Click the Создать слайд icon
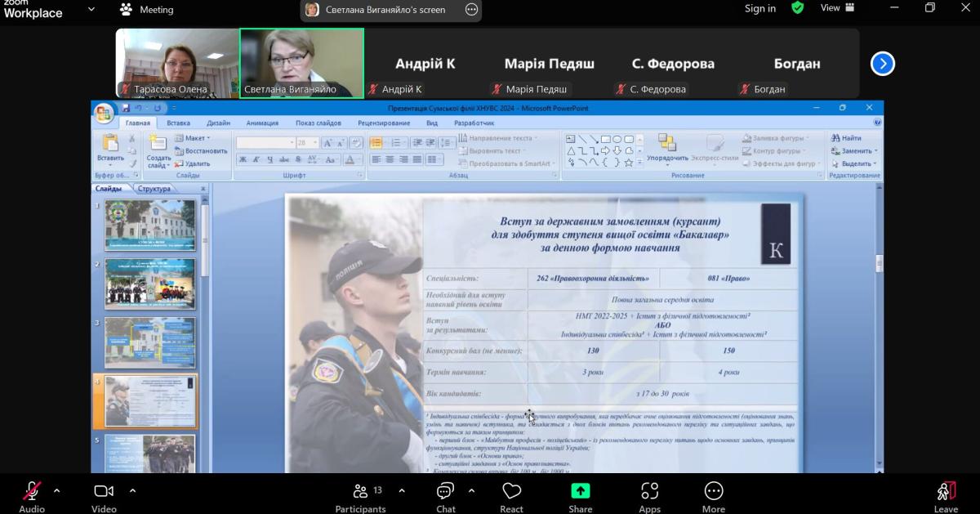Screen dimensions: 980x514 click(158, 143)
